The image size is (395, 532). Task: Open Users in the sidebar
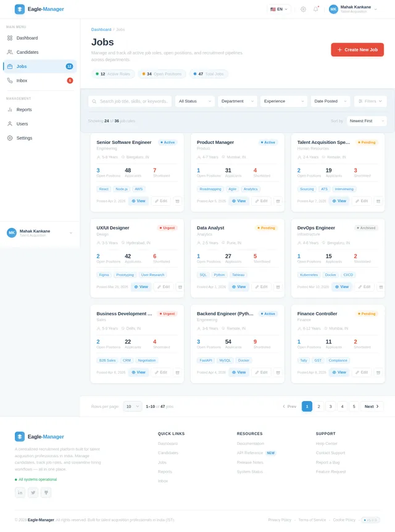coord(40,124)
